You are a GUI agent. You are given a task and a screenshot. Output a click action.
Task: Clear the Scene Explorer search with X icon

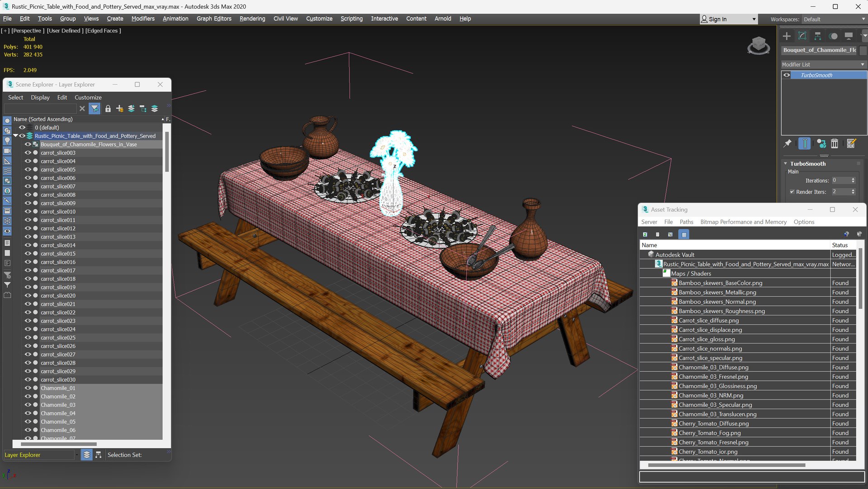[82, 109]
